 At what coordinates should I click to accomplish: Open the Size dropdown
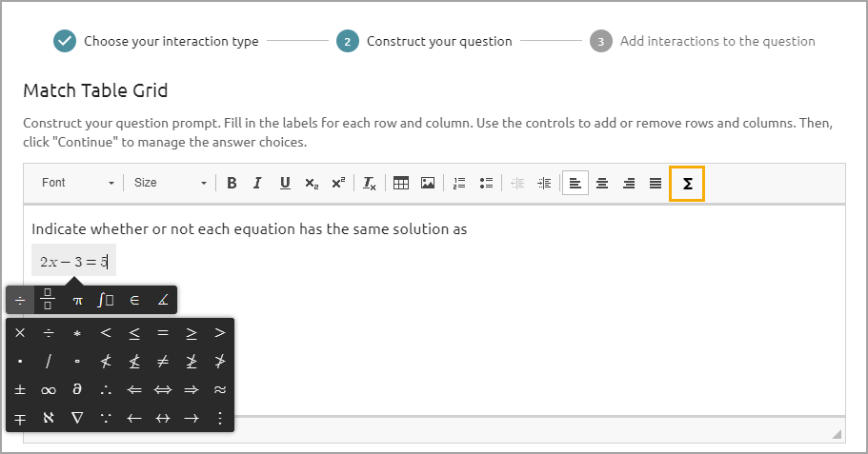[x=170, y=183]
